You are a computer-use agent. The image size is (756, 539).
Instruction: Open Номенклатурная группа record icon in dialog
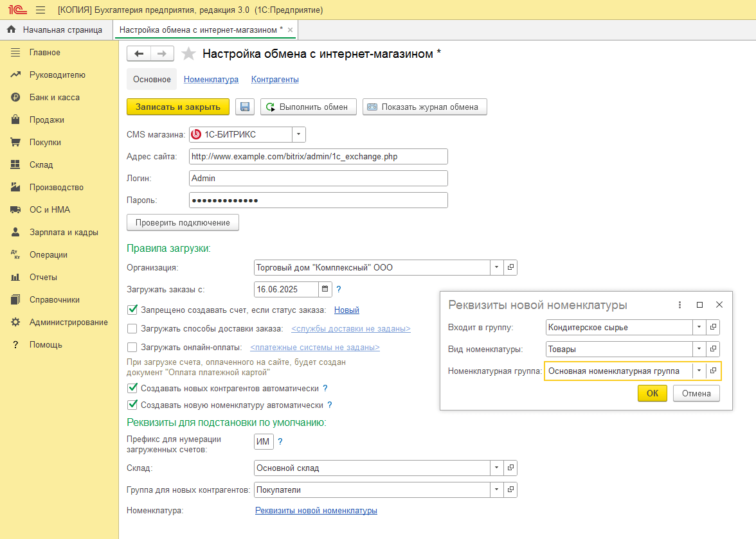click(712, 371)
